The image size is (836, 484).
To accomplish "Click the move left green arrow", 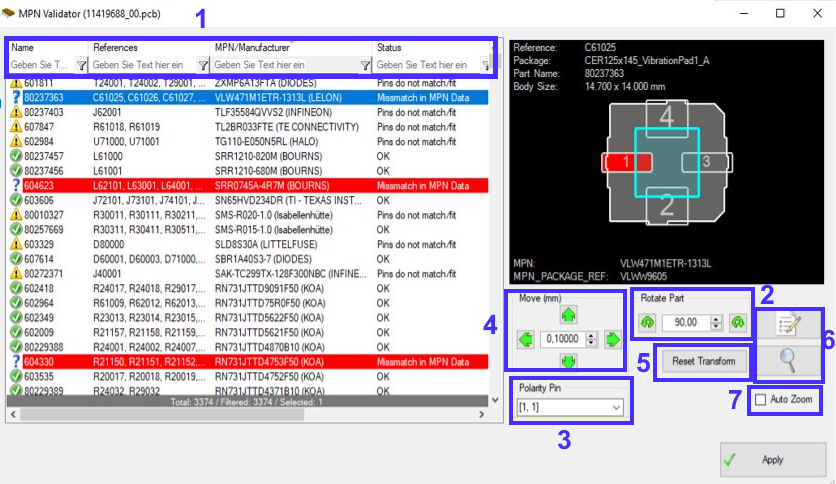I will [526, 339].
